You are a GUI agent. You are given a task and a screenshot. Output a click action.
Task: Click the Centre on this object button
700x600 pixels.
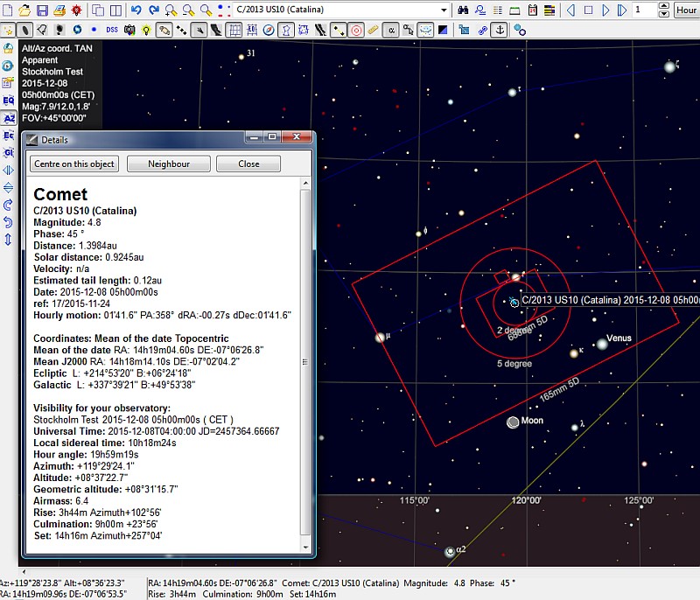point(74,164)
